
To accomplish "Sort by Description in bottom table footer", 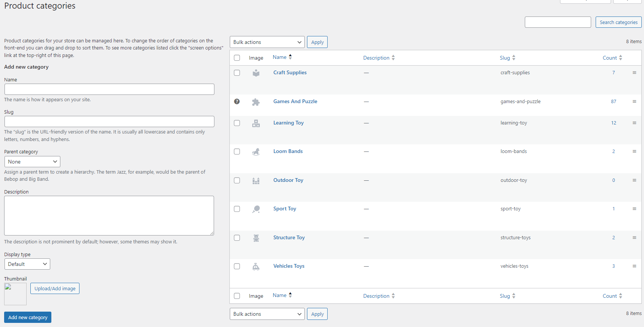I will [379, 296].
